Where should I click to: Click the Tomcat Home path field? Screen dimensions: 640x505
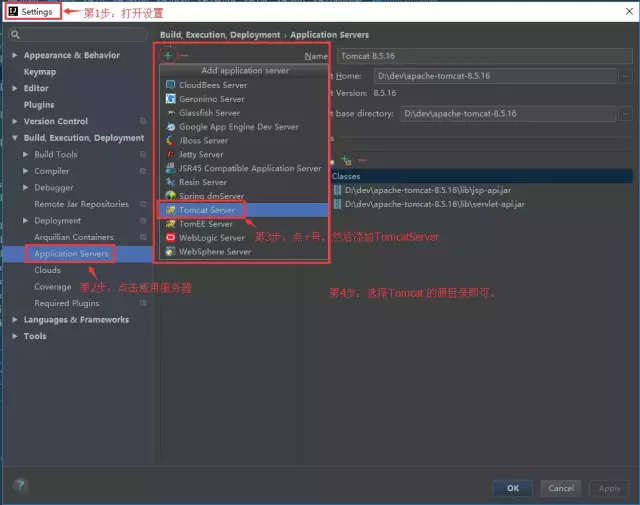coord(495,76)
